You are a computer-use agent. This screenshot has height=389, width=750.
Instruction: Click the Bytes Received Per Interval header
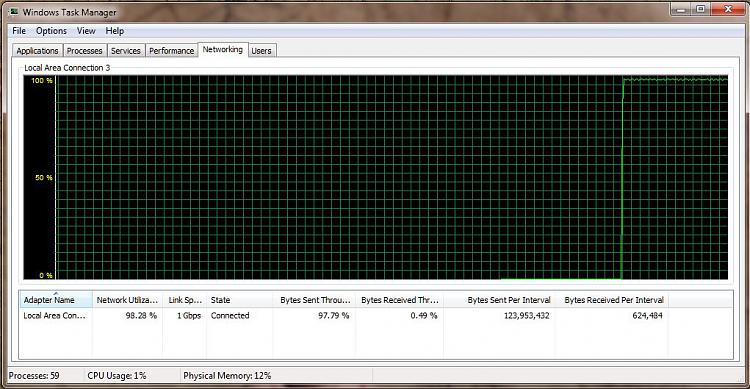click(612, 300)
